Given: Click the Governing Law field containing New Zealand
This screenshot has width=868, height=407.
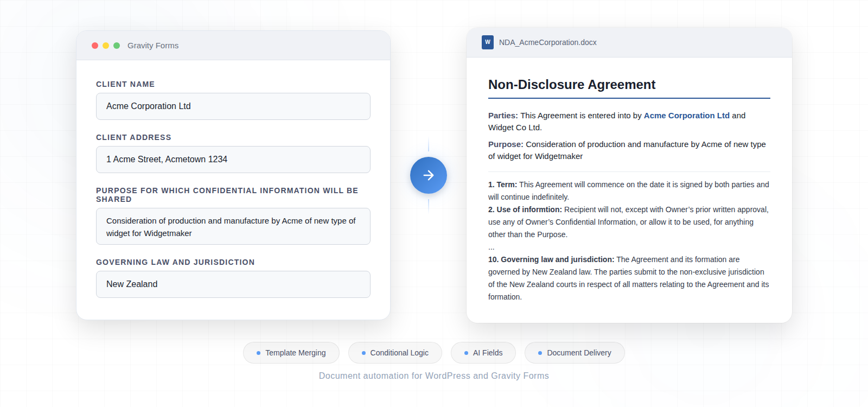Looking at the screenshot, I should [233, 284].
